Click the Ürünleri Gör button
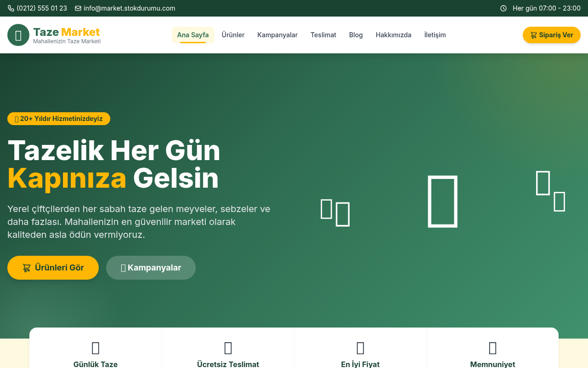The image size is (588, 368). (x=53, y=267)
